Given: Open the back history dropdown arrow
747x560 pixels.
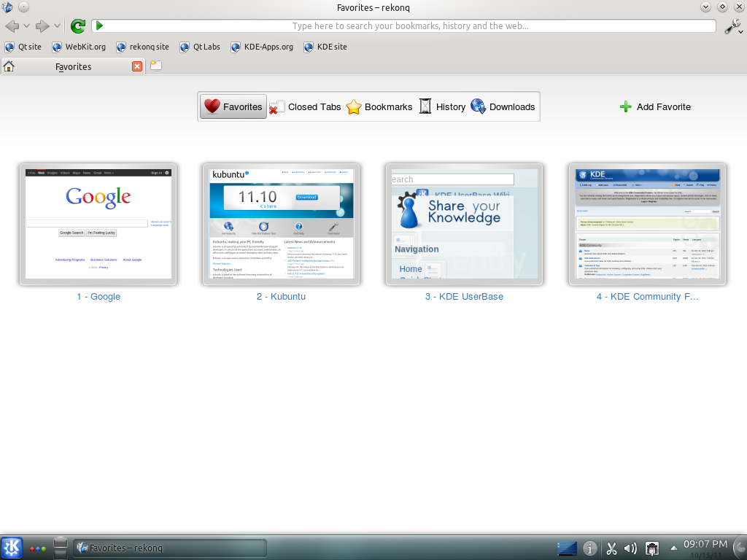Looking at the screenshot, I should 27,26.
